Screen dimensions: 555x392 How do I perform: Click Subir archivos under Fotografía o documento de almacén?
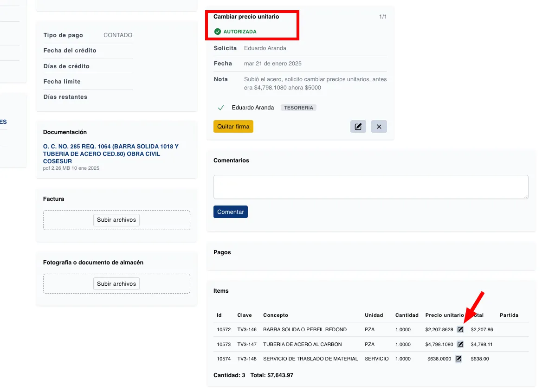(116, 284)
